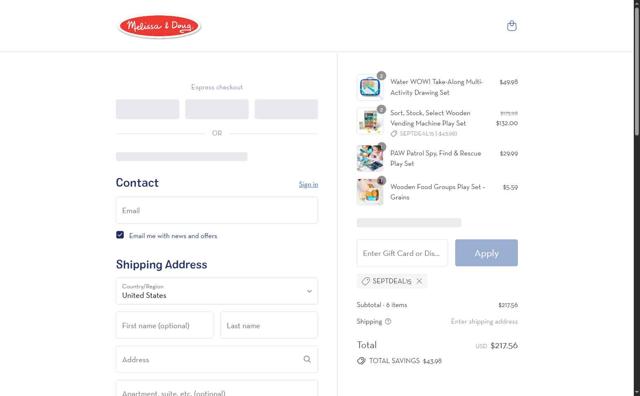Click the Wooden Food Groups Play Set name

438,191
